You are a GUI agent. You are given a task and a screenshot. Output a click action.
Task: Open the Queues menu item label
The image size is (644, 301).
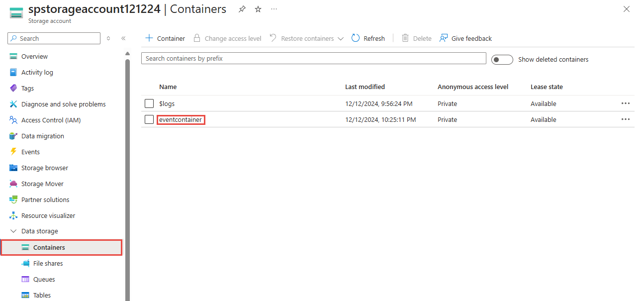(44, 279)
